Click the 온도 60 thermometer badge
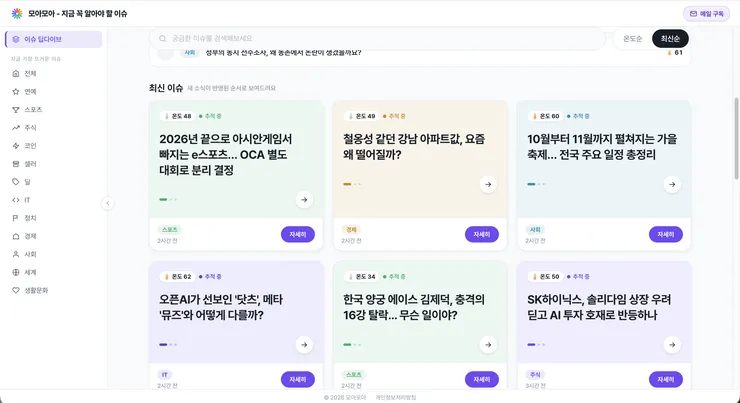Viewport: 740px width, 403px height. pyautogui.click(x=546, y=116)
